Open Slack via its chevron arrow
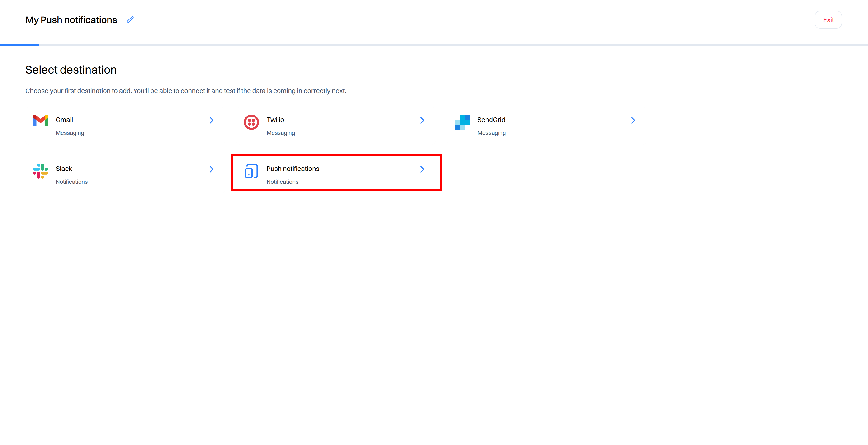Viewport: 868px width, 445px height. (x=211, y=169)
